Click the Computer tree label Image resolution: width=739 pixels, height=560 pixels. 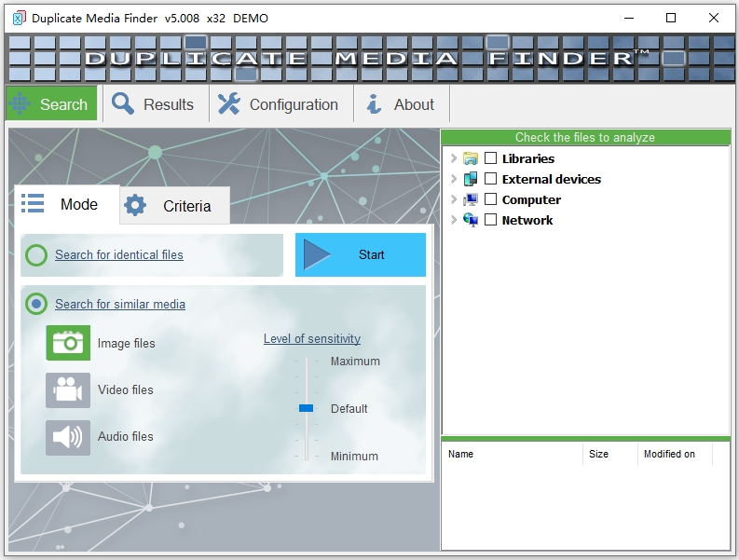pos(531,199)
